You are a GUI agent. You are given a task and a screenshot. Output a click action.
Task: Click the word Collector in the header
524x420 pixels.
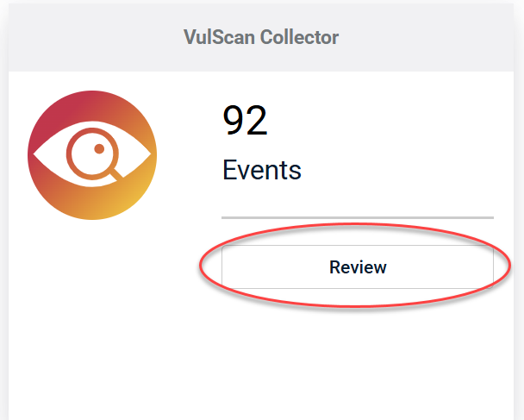[x=299, y=37]
